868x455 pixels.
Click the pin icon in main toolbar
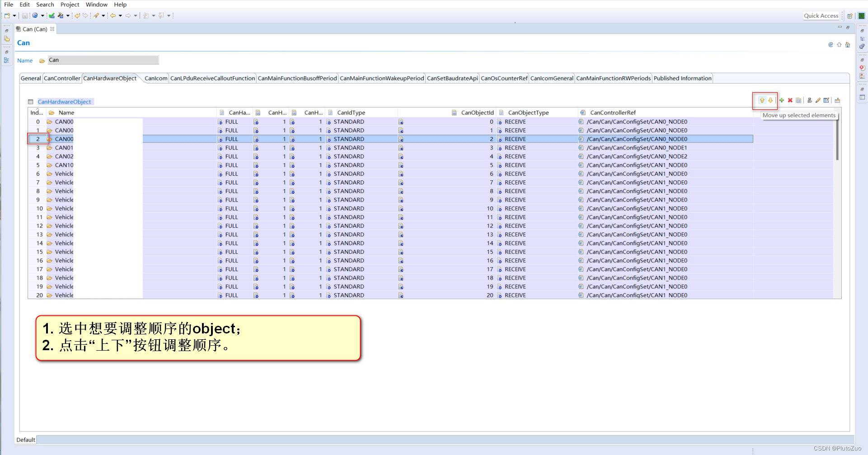pos(96,15)
